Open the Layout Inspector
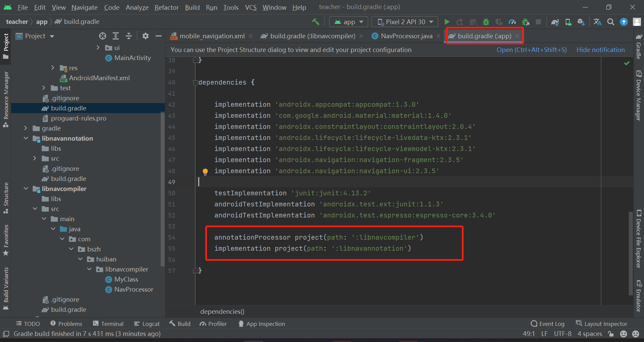Image resolution: width=644 pixels, height=342 pixels. (601, 324)
